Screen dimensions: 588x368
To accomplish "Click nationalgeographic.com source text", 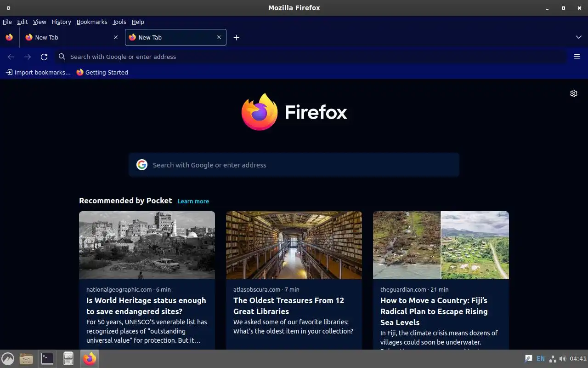I will [119, 289].
